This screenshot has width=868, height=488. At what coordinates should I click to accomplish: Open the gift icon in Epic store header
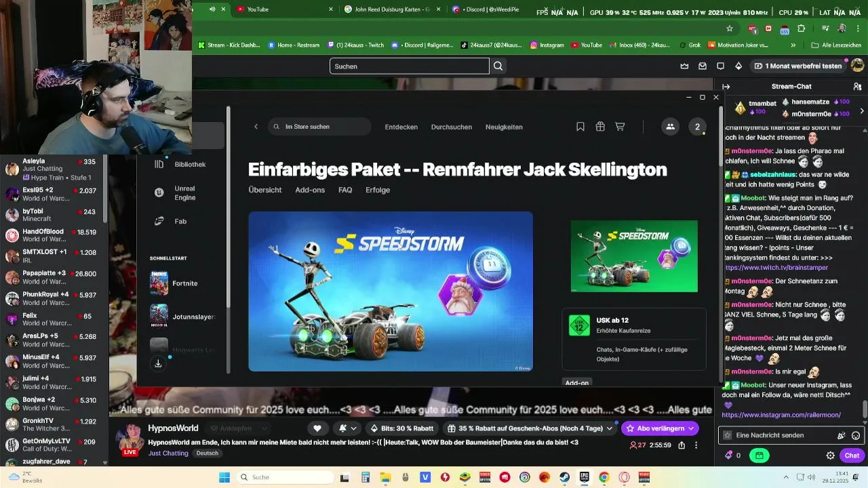(x=600, y=127)
